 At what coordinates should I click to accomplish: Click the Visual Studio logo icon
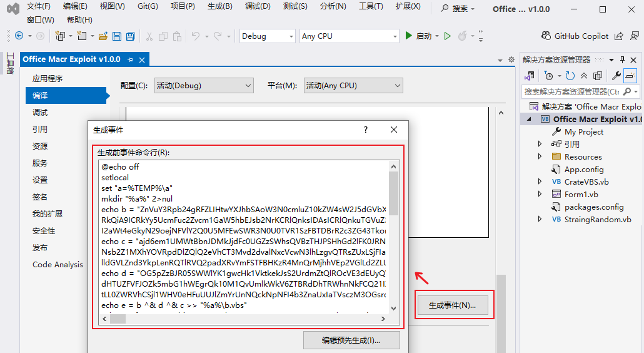(13, 9)
